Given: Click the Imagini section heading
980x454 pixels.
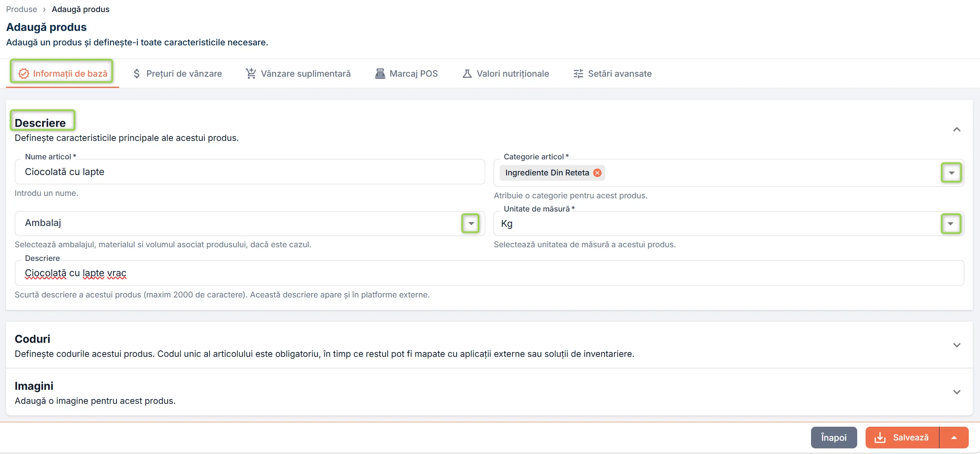Looking at the screenshot, I should click(x=34, y=386).
